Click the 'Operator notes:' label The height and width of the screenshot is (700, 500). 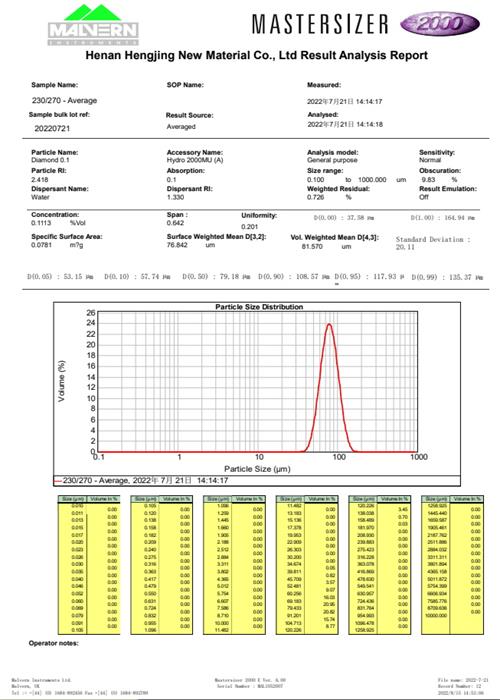[54, 643]
